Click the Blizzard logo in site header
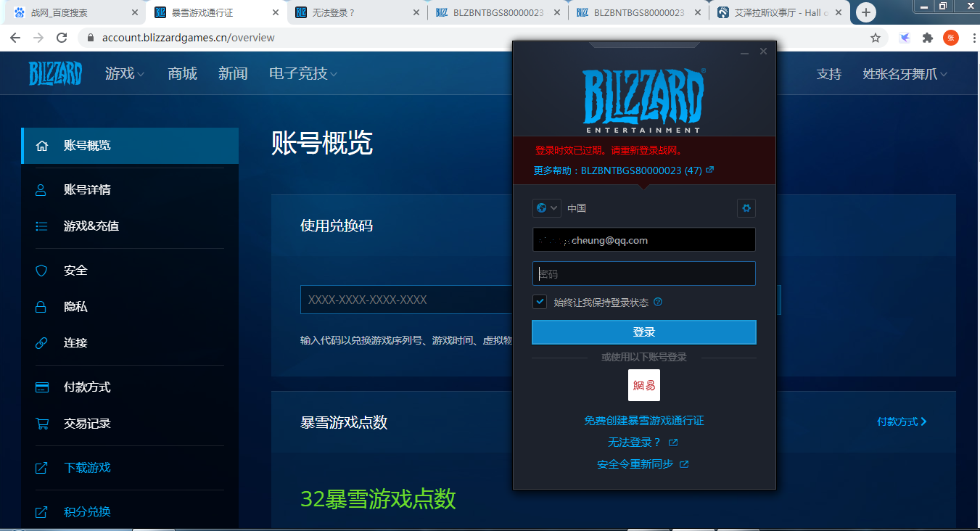 55,73
